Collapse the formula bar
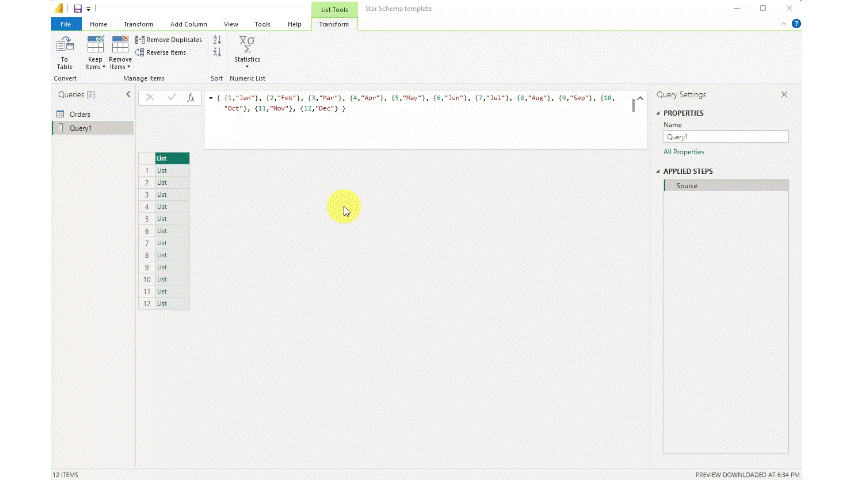 click(x=632, y=106)
